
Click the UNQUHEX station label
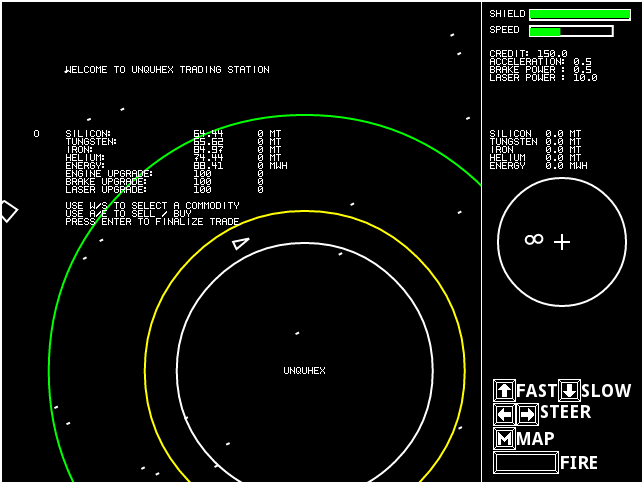304,371
